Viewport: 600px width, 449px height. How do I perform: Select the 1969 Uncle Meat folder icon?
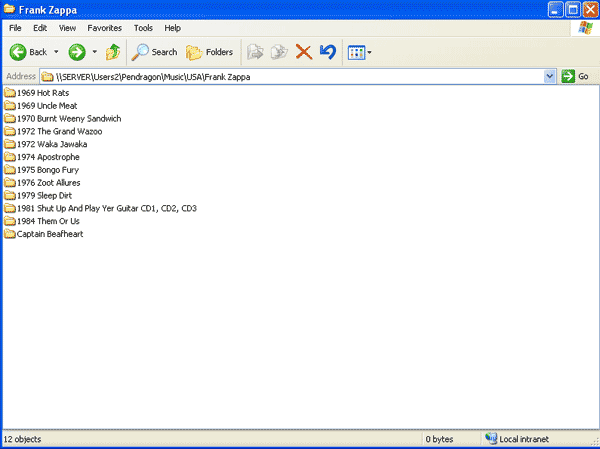pos(10,106)
